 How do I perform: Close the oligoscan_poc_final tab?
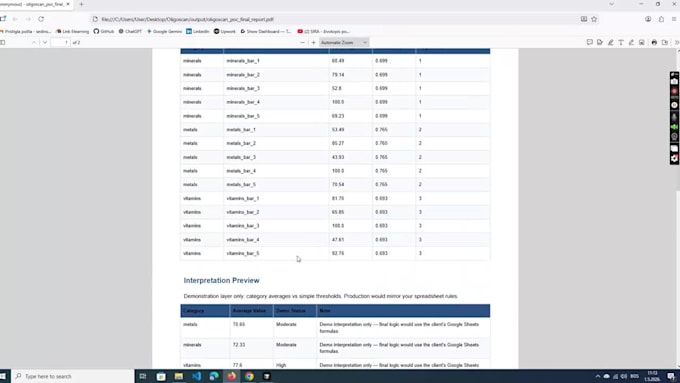tap(68, 4)
